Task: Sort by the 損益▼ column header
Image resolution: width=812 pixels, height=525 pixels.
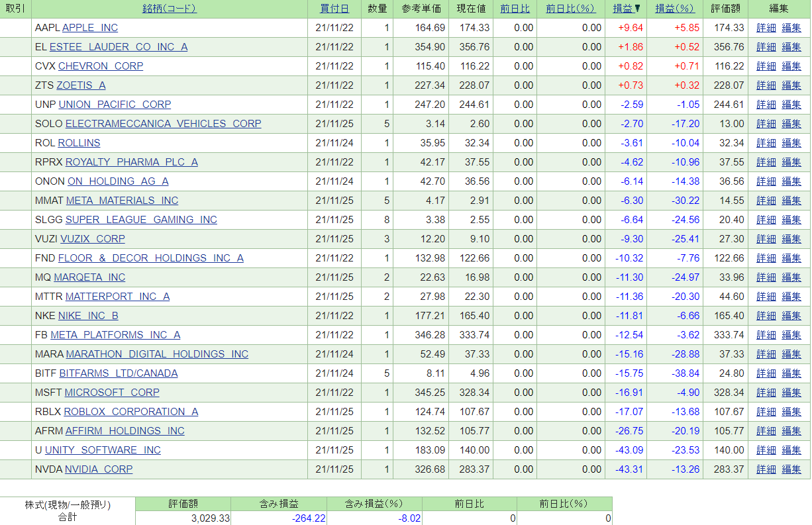Action: pyautogui.click(x=627, y=9)
